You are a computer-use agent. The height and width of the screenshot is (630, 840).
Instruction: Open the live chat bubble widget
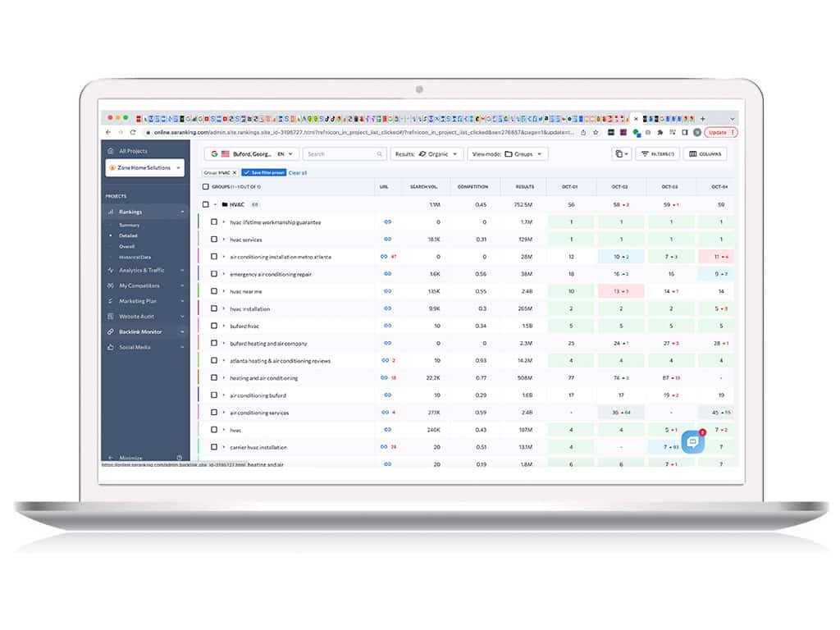click(x=692, y=442)
